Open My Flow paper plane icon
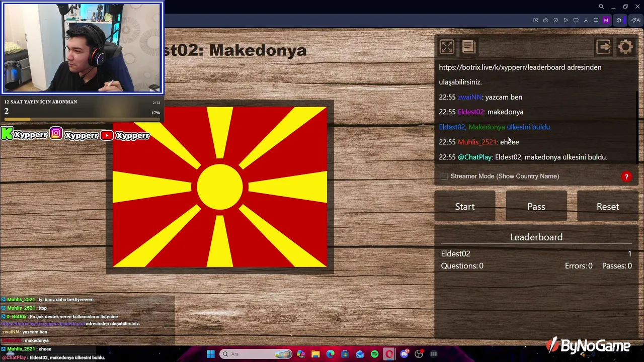Viewport: 644px width, 362px height. pos(566,20)
